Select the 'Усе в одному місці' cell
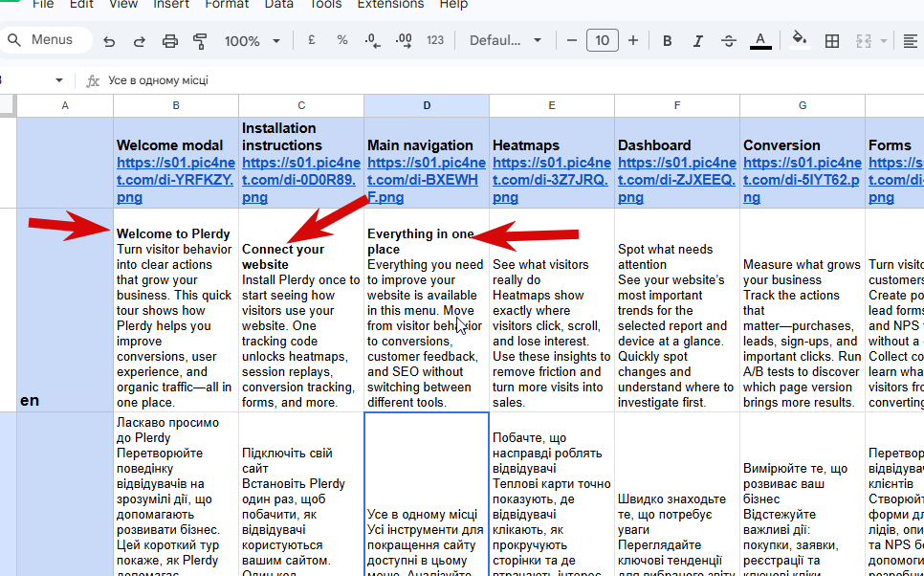 [427, 494]
